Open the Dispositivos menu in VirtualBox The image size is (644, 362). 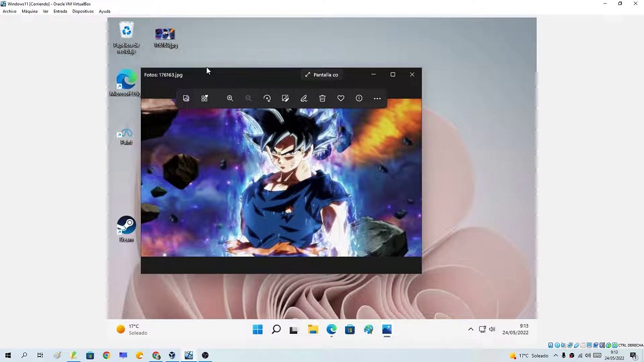click(x=83, y=11)
